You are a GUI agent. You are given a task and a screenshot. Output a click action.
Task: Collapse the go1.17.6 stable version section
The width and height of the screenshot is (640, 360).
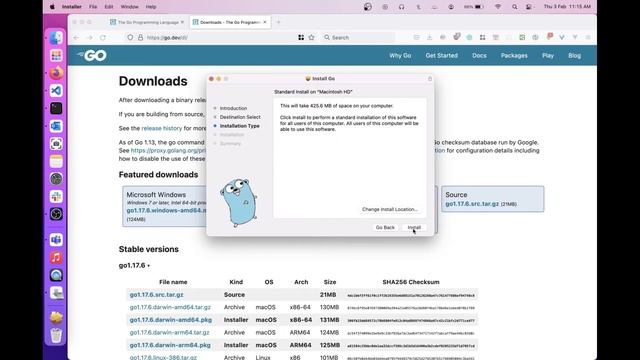point(134,265)
